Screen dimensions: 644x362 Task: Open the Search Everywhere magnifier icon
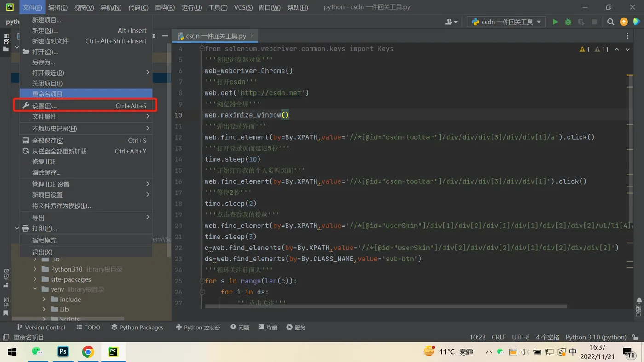[x=610, y=22]
